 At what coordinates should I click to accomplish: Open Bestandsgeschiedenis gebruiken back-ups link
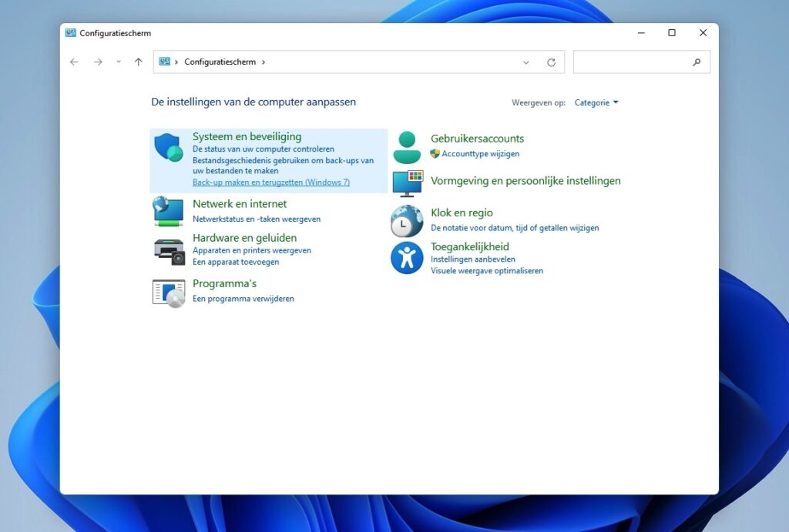pos(283,166)
